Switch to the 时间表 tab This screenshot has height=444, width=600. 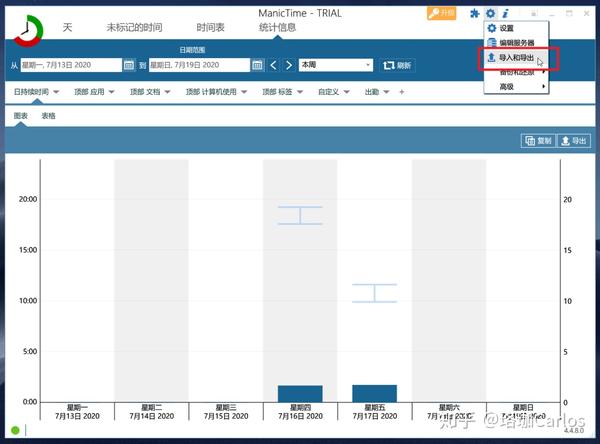click(210, 28)
